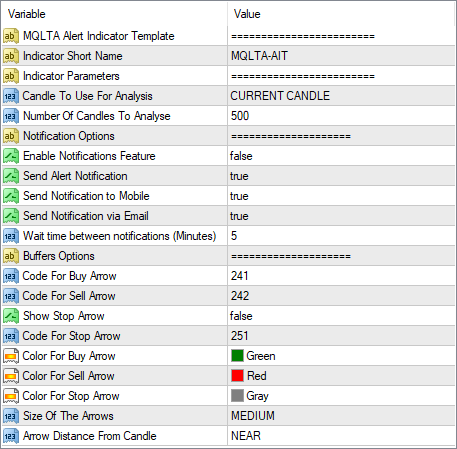Open the CURRENT CANDLE value dropdown
Image resolution: width=457 pixels, height=449 pixels.
click(x=280, y=96)
